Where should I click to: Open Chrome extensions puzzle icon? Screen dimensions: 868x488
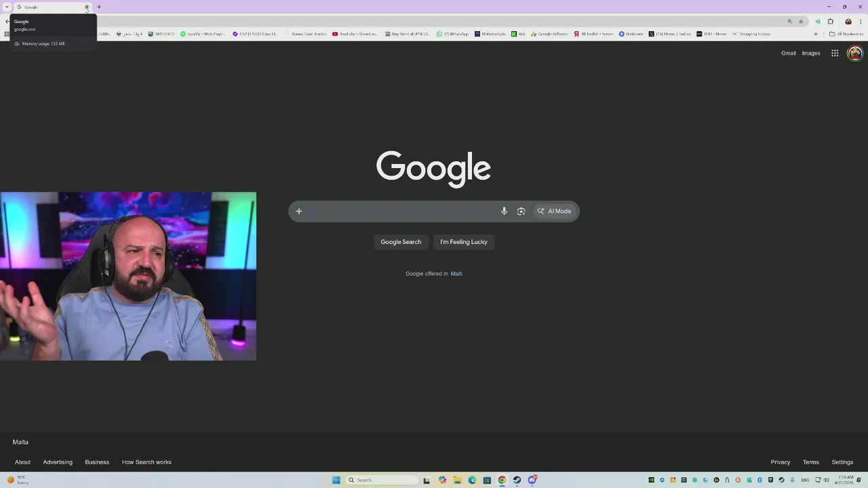pyautogui.click(x=831, y=22)
